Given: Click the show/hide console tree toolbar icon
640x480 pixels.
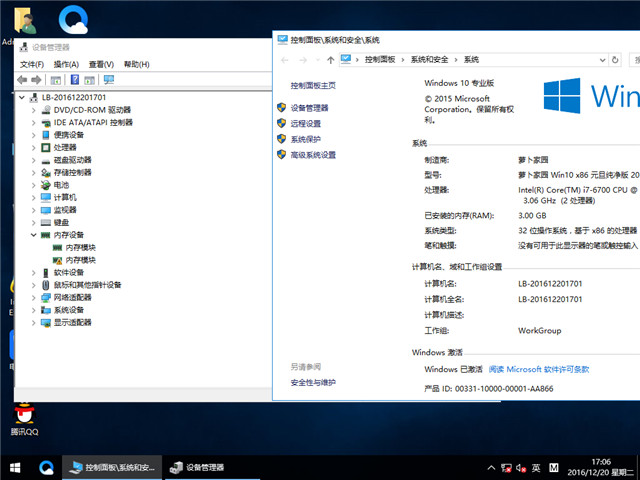Looking at the screenshot, I should coord(56,80).
